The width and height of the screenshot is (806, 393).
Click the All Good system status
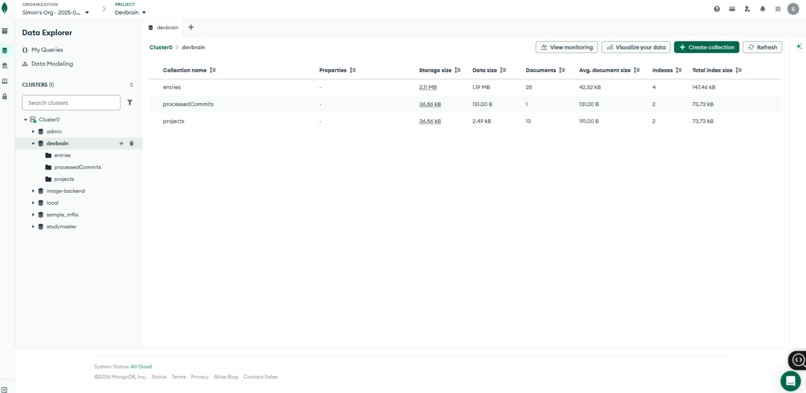tap(141, 367)
